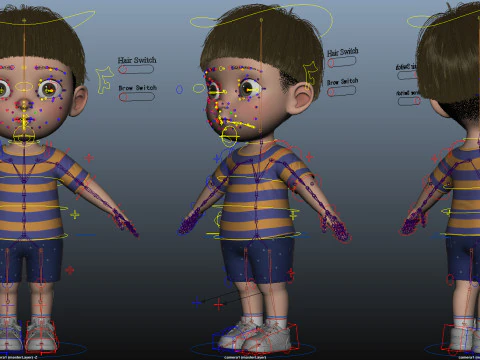The width and height of the screenshot is (480, 360).
Task: Select the red plus knee pole control near floor
Action: (x=219, y=304)
